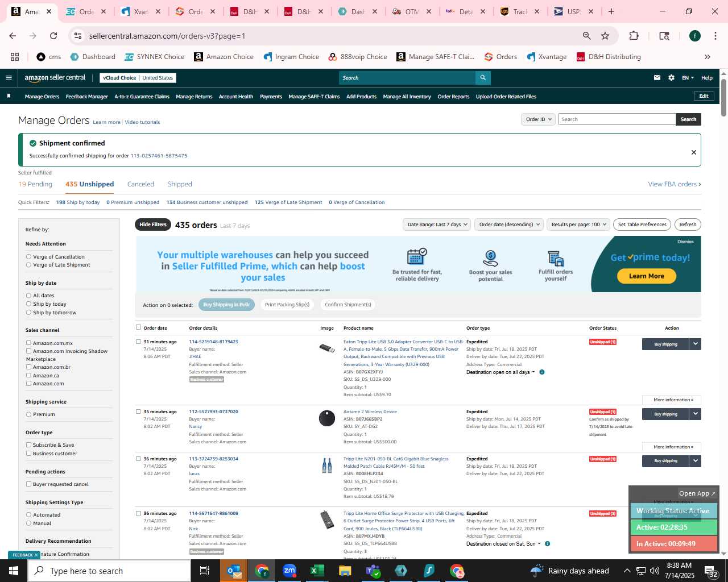Image resolution: width=728 pixels, height=582 pixels.
Task: Click the bookmark flag icon in nav bar
Action: [9, 96]
